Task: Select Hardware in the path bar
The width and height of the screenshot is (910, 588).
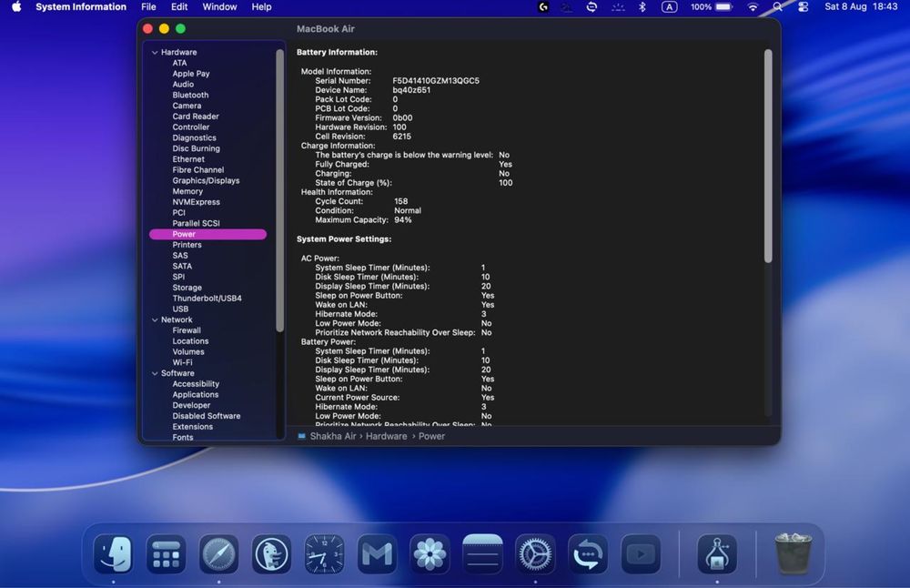Action: point(386,436)
